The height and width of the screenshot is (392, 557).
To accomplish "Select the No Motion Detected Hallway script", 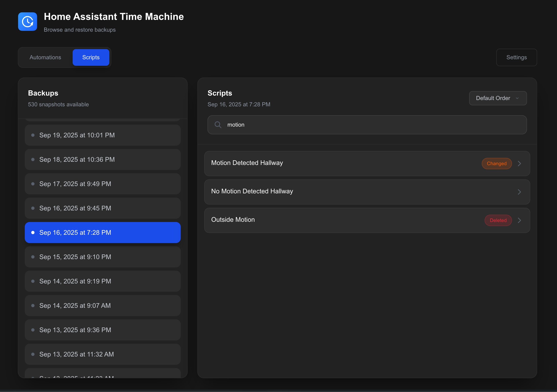I will pyautogui.click(x=367, y=192).
